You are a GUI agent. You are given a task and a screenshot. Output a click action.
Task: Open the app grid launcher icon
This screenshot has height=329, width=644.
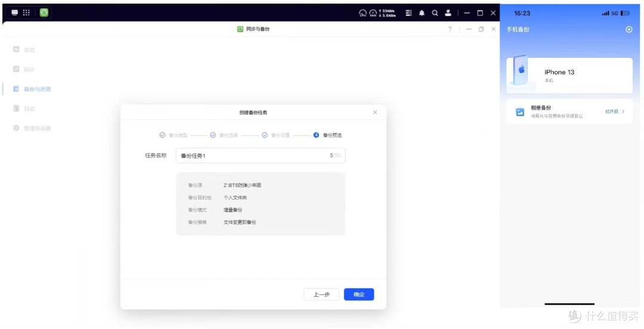26,13
